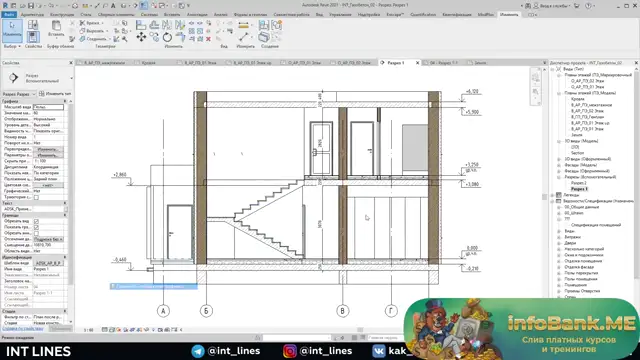Open the Справка по свойствам link
The width and height of the screenshot is (640, 360).
tap(23, 328)
